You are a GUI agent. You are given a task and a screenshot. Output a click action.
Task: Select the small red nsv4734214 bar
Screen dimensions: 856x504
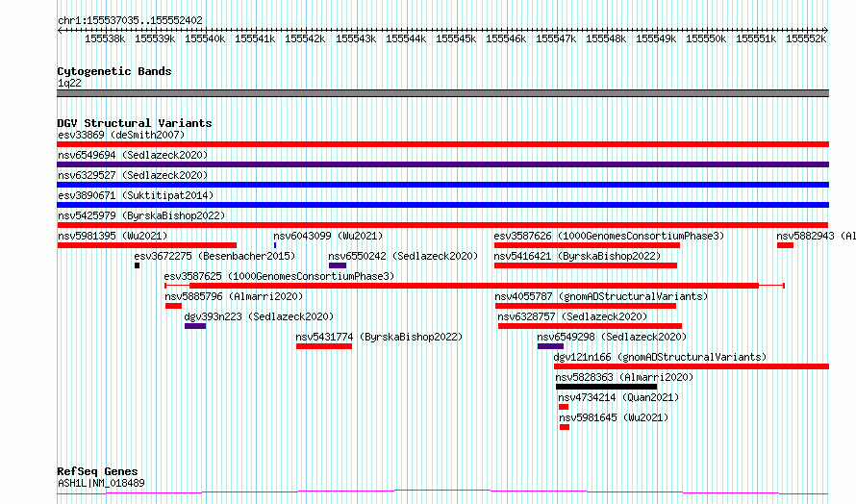[564, 407]
